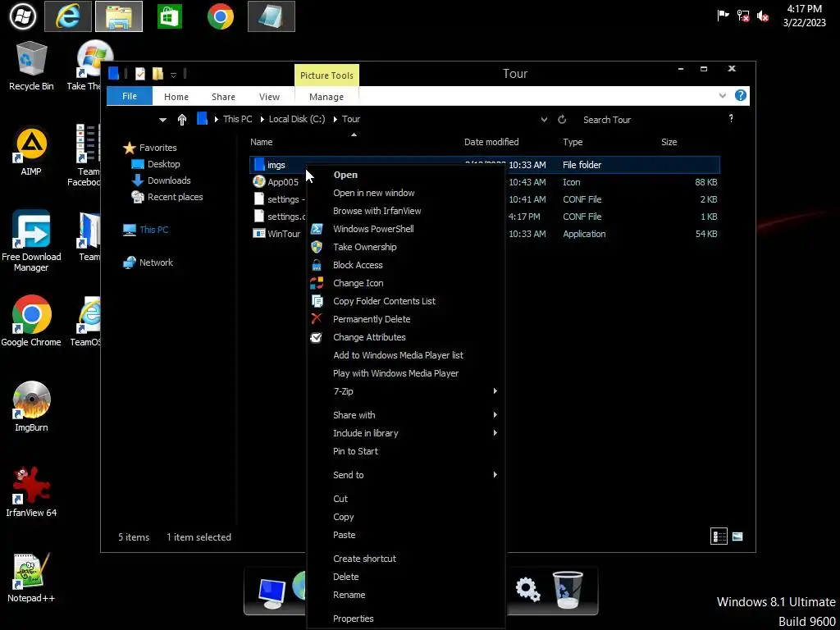Viewport: 840px width, 630px height.
Task: Open the Windows Store taskbar icon
Action: point(169,16)
